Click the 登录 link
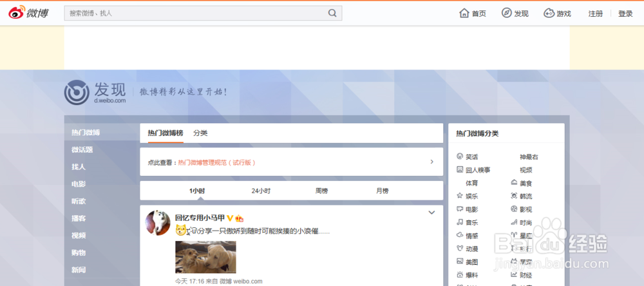 click(x=625, y=14)
